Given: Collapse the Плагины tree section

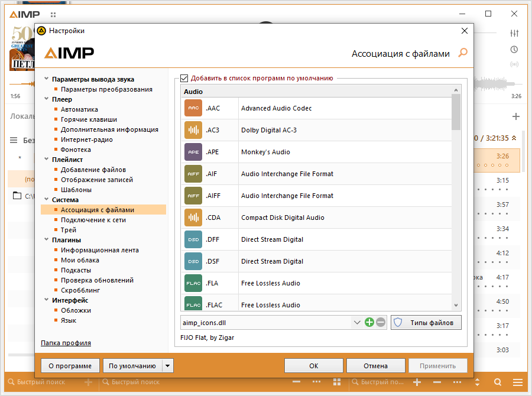Looking at the screenshot, I should (x=47, y=239).
